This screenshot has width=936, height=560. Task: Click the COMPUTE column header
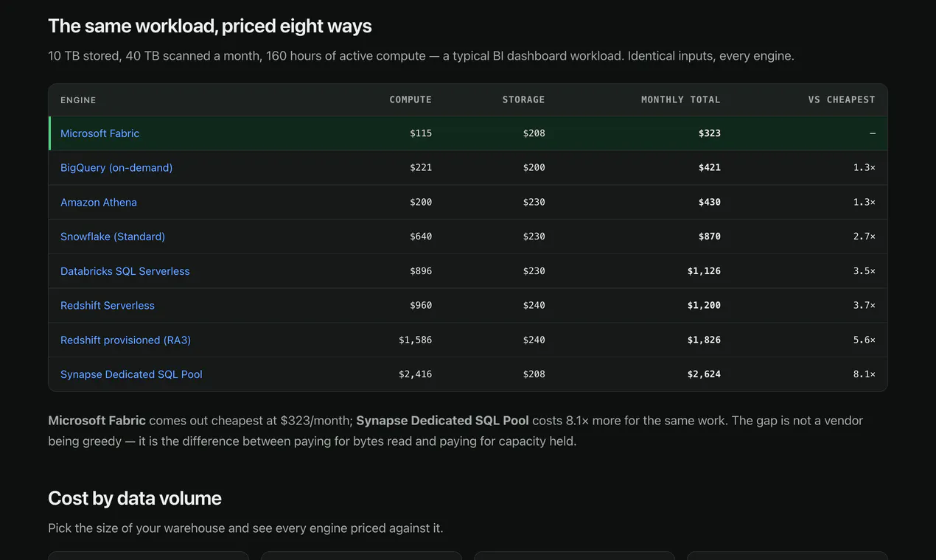[411, 99]
